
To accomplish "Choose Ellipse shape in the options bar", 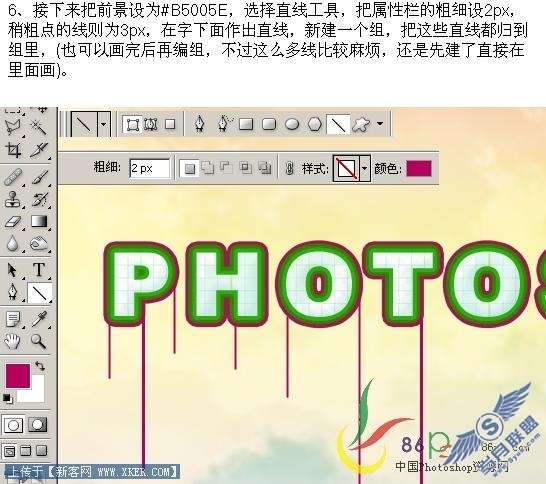I will (x=292, y=124).
